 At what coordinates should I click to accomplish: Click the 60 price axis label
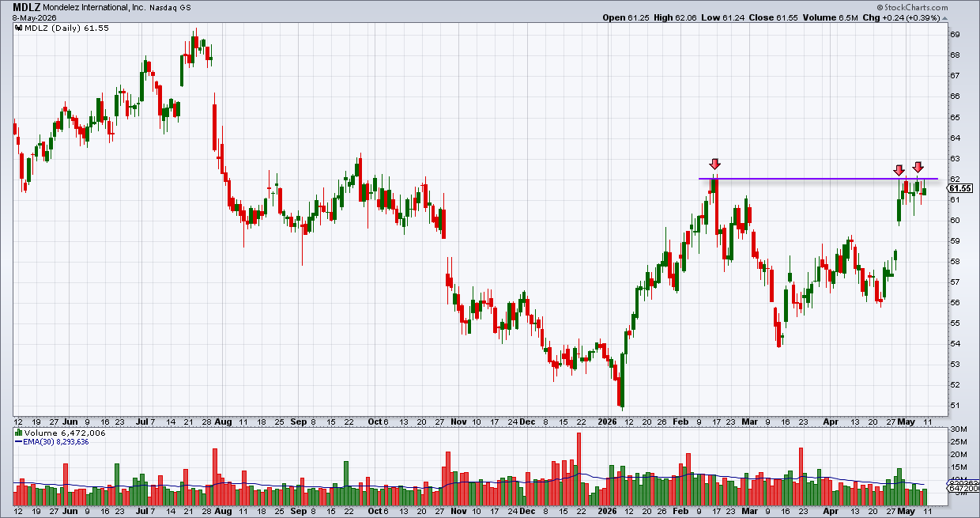coord(955,221)
